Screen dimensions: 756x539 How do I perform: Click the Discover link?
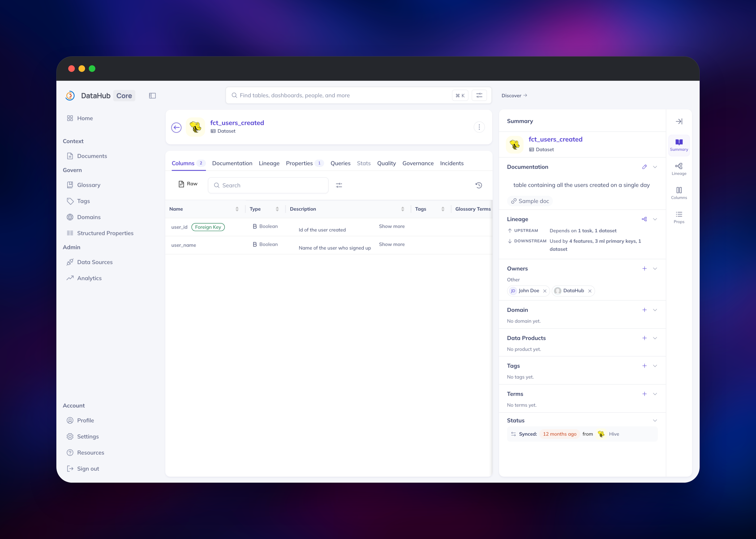pyautogui.click(x=514, y=96)
